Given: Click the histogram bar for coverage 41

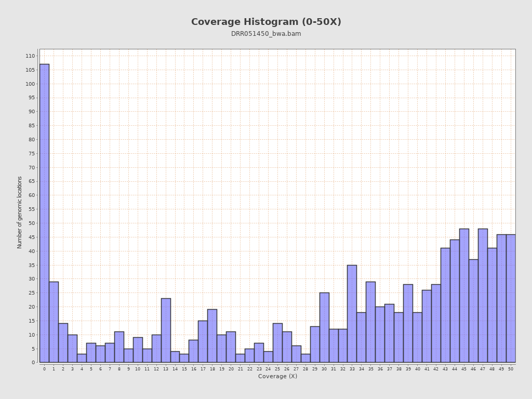Looking at the screenshot, I should pyautogui.click(x=427, y=326).
